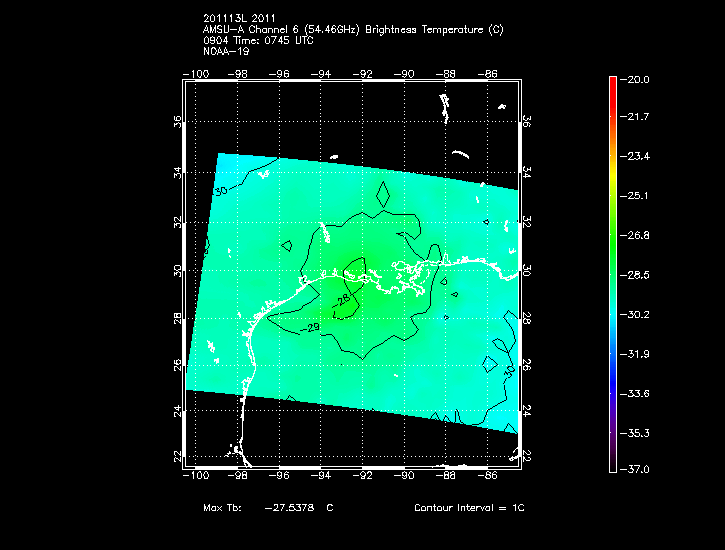Select the NOAA-19 satellite label
The height and width of the screenshot is (550, 725).
[x=226, y=52]
